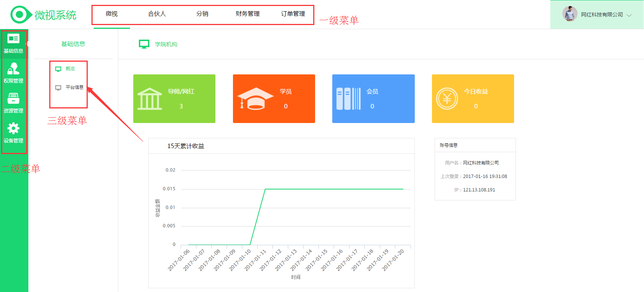This screenshot has height=292, width=644.
Task: Click the 2017-01-20 date on chart axis
Action: point(393,260)
